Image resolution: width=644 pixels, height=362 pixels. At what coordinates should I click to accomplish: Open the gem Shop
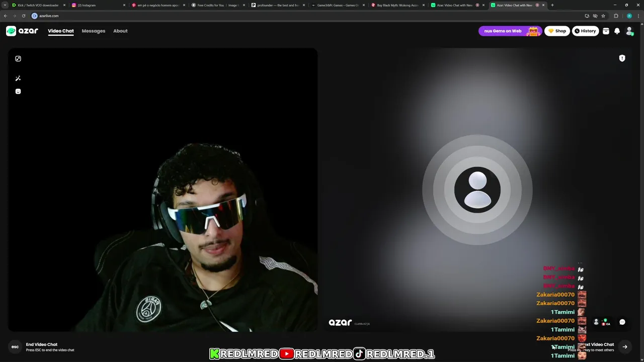coord(557,31)
